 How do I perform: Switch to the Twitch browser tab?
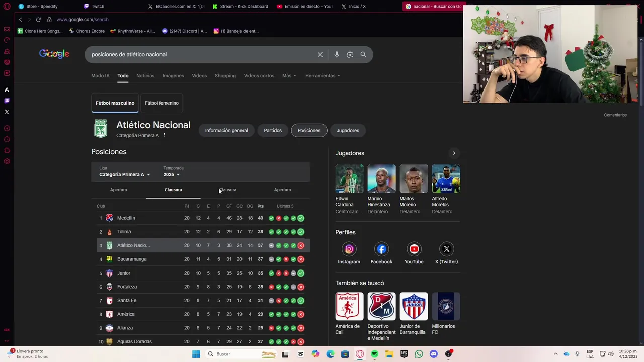pos(94,6)
